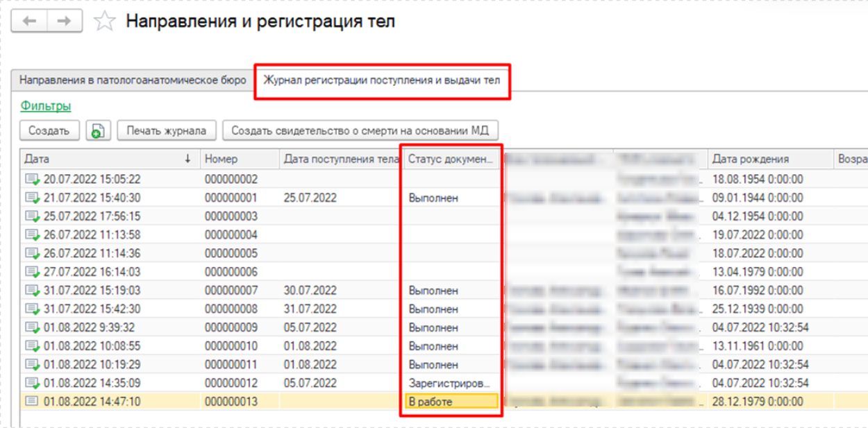Screen dimensions: 868x428
Task: Click Печать журнала button
Action: coord(166,130)
